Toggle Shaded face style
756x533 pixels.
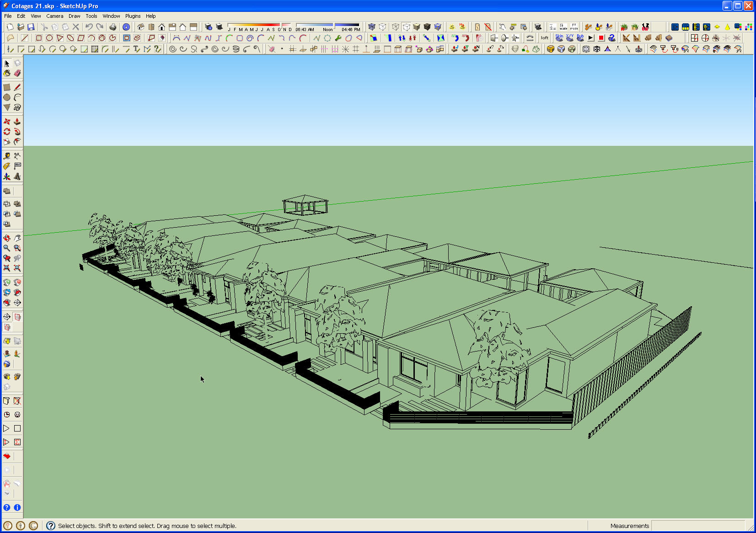(417, 27)
